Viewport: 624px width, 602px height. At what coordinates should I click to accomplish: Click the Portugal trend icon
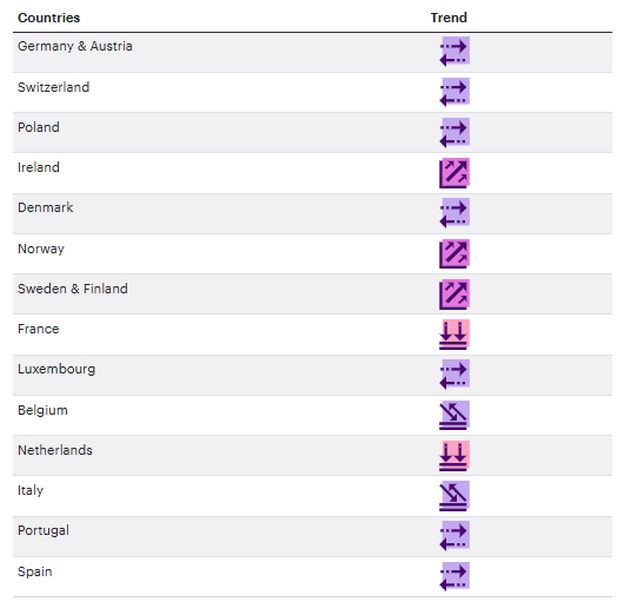tap(454, 536)
